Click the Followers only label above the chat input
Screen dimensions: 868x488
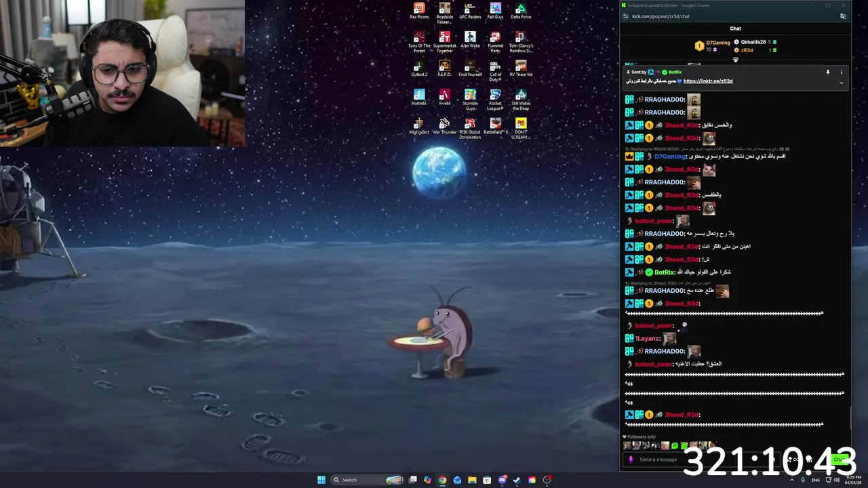pyautogui.click(x=642, y=437)
